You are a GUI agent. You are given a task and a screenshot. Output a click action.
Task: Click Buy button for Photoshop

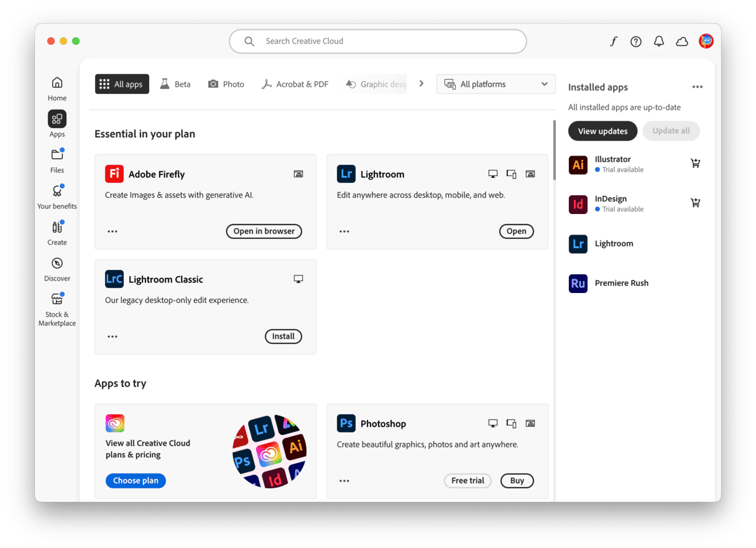(x=517, y=481)
